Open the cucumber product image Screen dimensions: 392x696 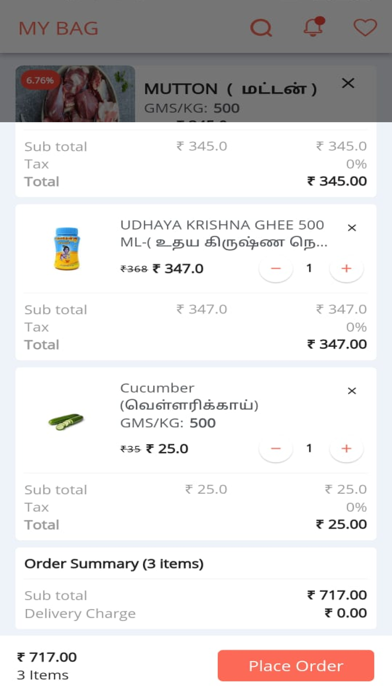tap(66, 421)
